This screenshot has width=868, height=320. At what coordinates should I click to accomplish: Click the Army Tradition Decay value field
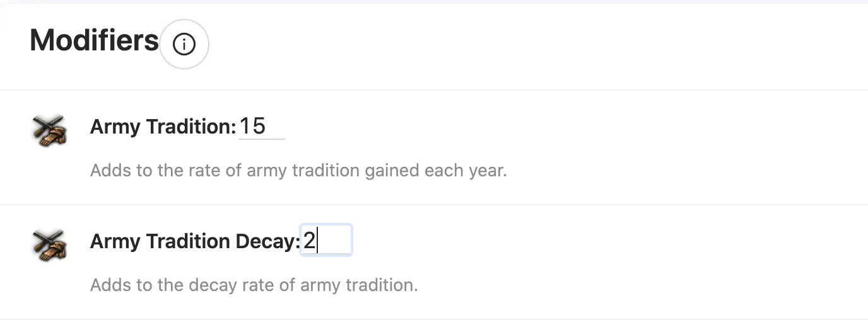click(x=327, y=241)
